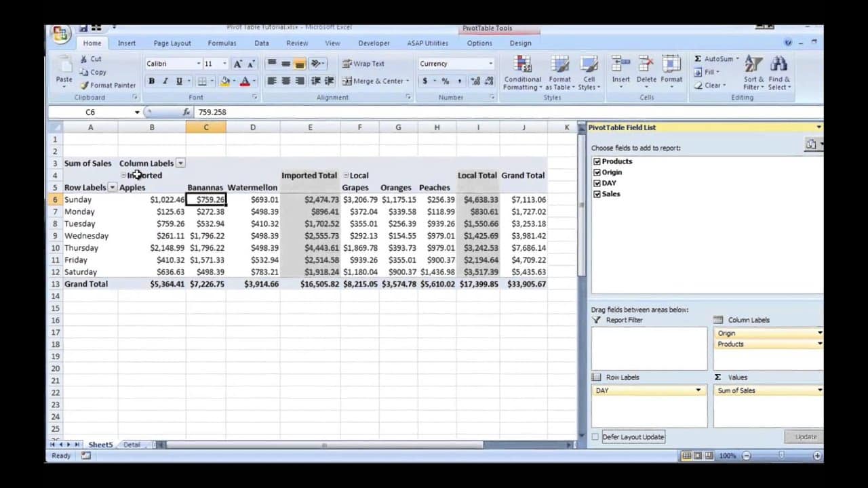Apply bold formatting

coord(151,81)
